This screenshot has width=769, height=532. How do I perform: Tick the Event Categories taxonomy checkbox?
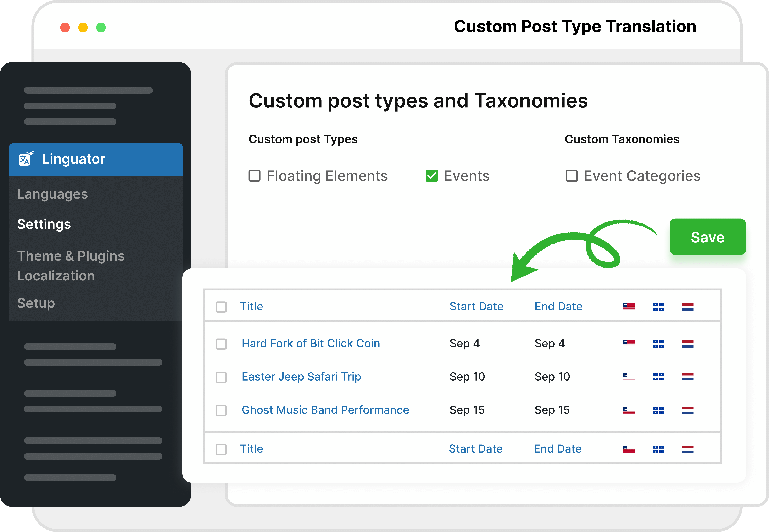572,176
